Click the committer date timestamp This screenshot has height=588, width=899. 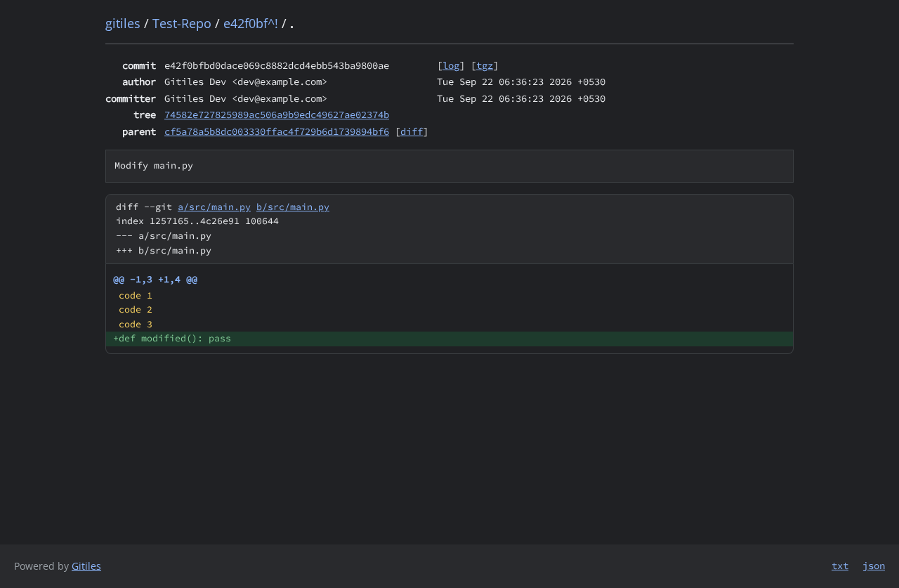pos(521,98)
